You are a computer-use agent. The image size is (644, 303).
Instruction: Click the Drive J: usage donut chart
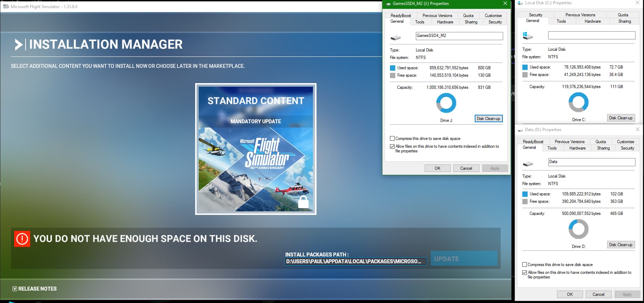[x=446, y=103]
